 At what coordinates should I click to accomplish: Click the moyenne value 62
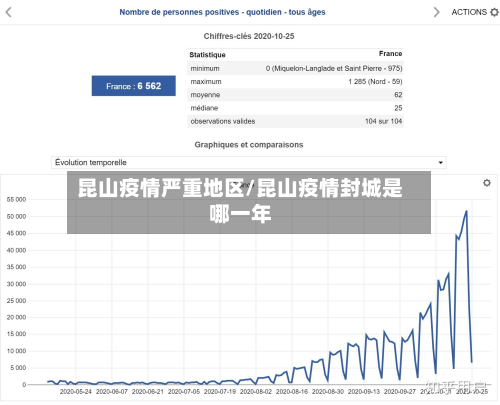[398, 95]
